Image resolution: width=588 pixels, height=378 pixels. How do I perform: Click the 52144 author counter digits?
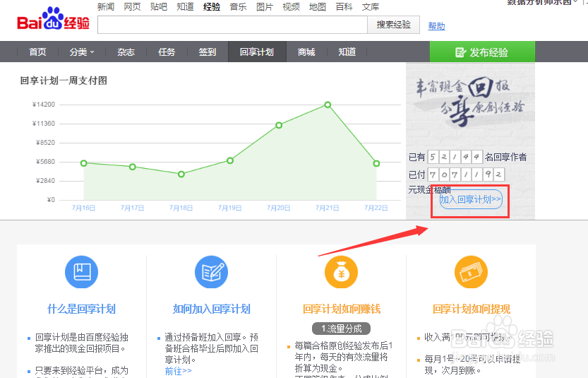pos(455,157)
